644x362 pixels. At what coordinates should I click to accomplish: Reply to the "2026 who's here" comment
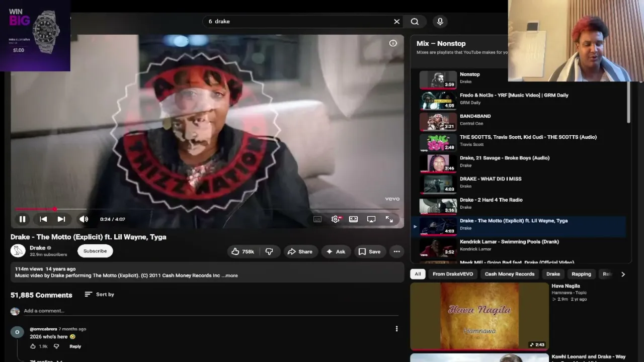tap(75, 346)
